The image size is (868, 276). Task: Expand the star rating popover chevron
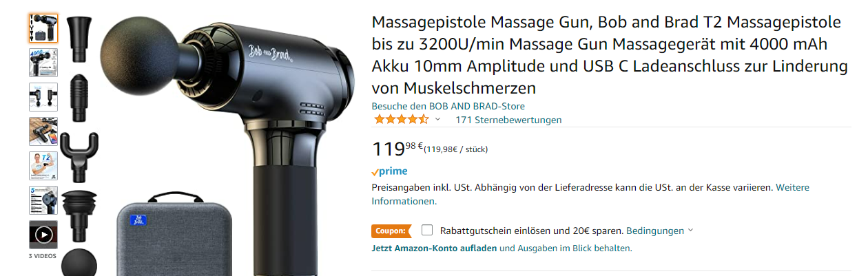click(437, 119)
